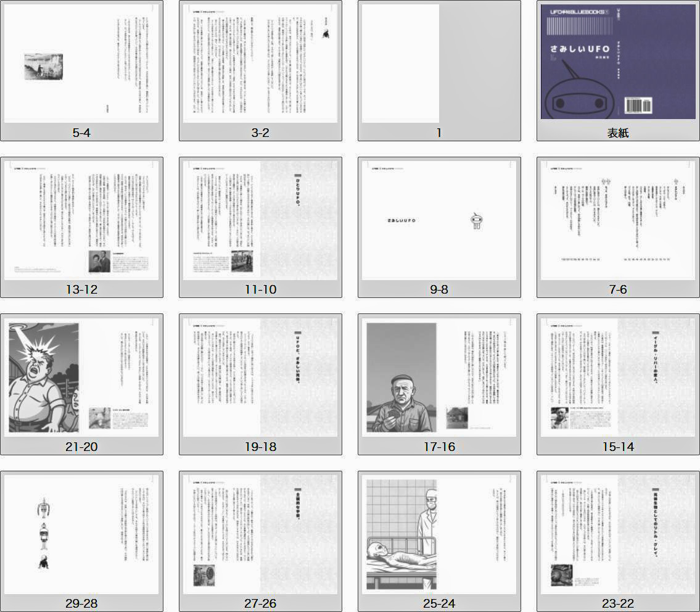Click the small photo in spread 5-4

(x=43, y=66)
